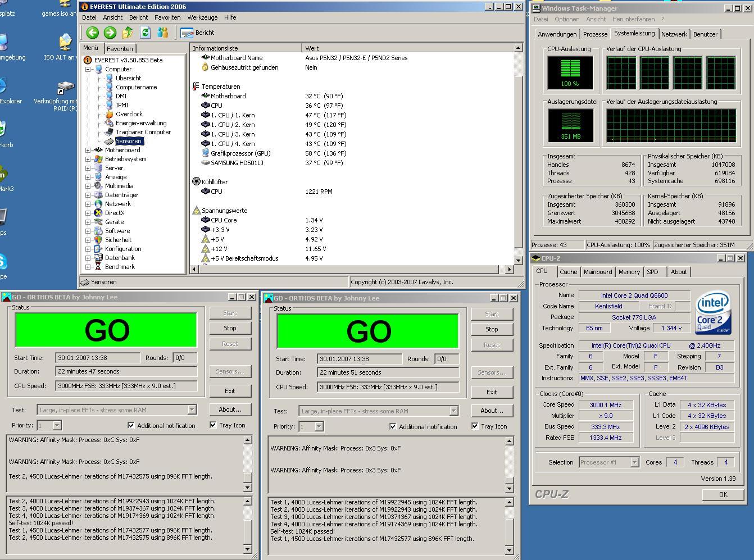754x560 pixels.
Task: Click the up-level arrow icon in EVEREST toolbar
Action: pos(128,33)
